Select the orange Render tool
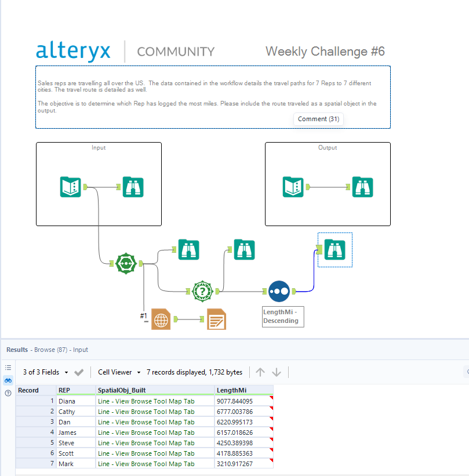This screenshot has width=469, height=476. pyautogui.click(x=216, y=319)
